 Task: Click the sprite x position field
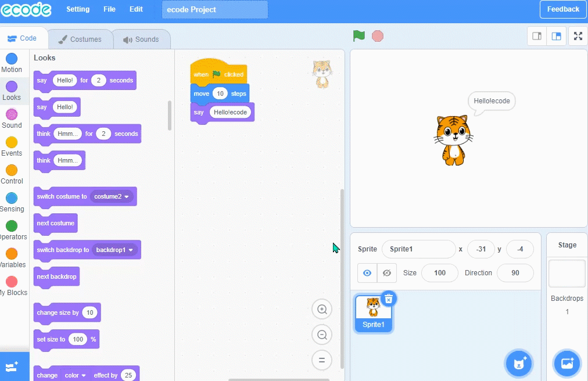click(481, 249)
